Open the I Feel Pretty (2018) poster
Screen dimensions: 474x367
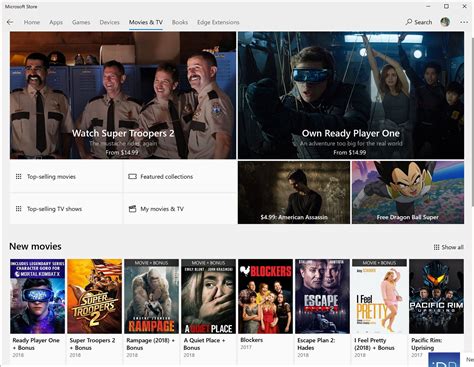[x=379, y=296]
